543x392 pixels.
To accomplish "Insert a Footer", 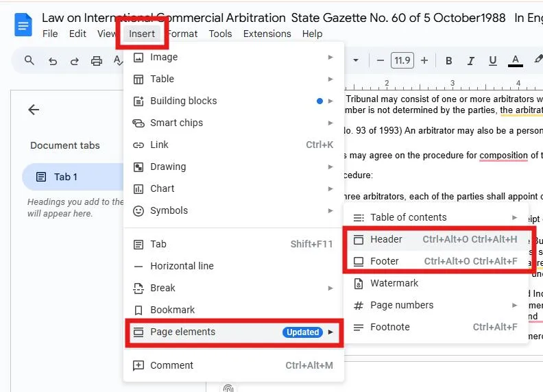I will click(436, 261).
